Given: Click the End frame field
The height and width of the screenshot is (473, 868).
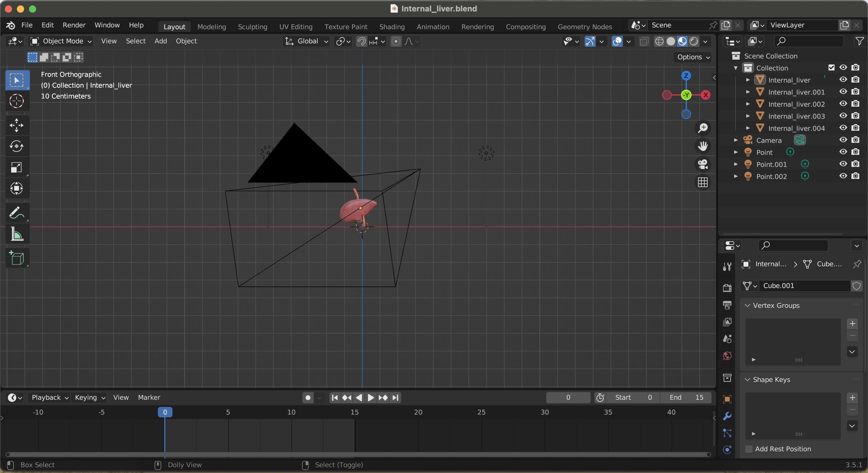Looking at the screenshot, I should pos(685,398).
